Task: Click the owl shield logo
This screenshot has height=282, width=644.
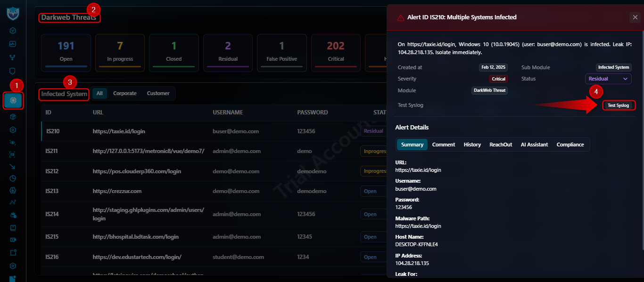Action: click(13, 13)
